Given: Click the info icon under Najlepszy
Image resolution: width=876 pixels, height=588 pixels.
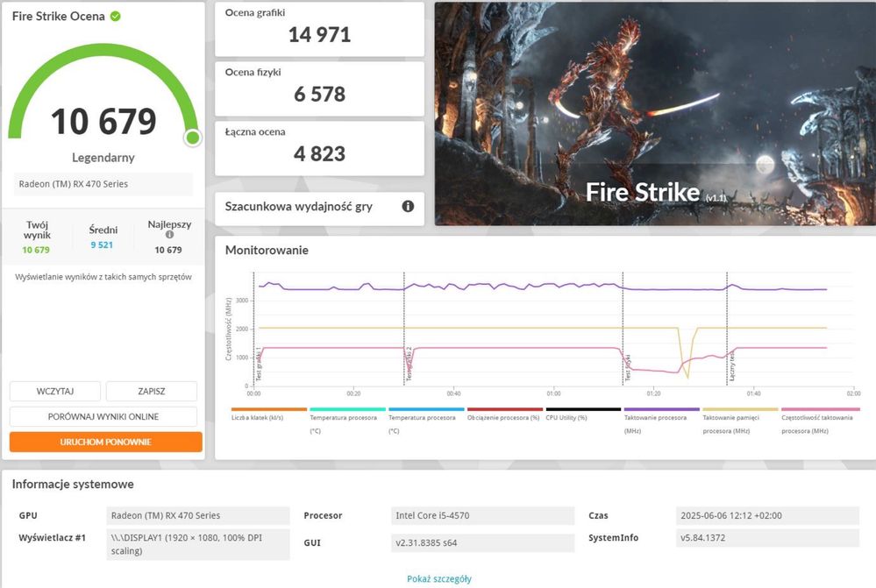Looking at the screenshot, I should 169,235.
